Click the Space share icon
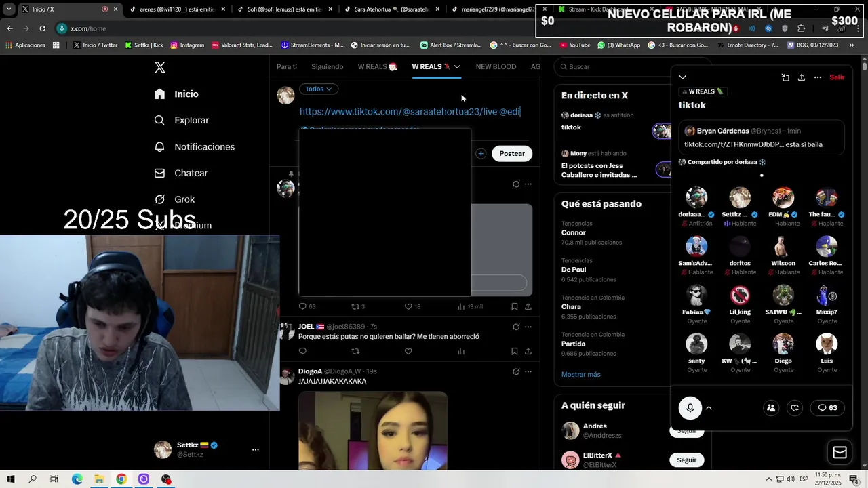The height and width of the screenshot is (488, 868). (801, 77)
